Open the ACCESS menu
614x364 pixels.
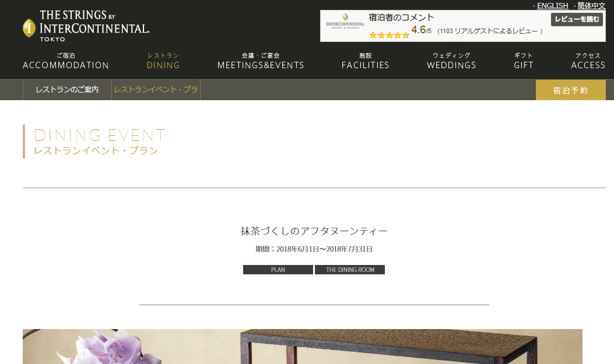[x=588, y=61]
